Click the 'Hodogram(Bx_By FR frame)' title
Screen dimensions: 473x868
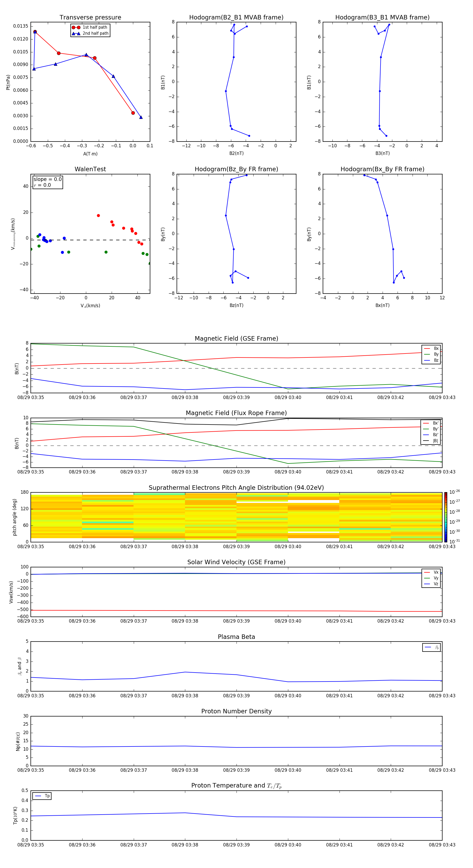(382, 169)
